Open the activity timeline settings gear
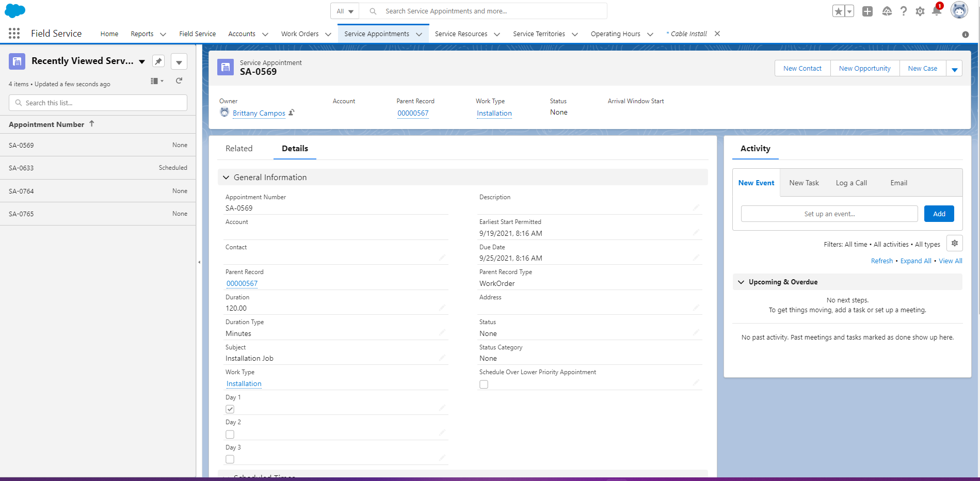980x481 pixels. pyautogui.click(x=955, y=243)
